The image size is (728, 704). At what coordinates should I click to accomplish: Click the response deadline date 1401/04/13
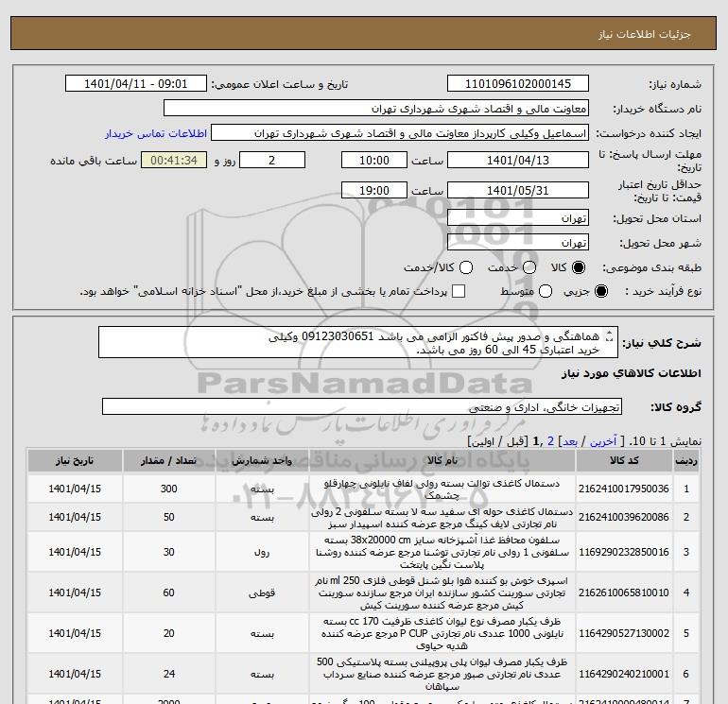pos(518,160)
